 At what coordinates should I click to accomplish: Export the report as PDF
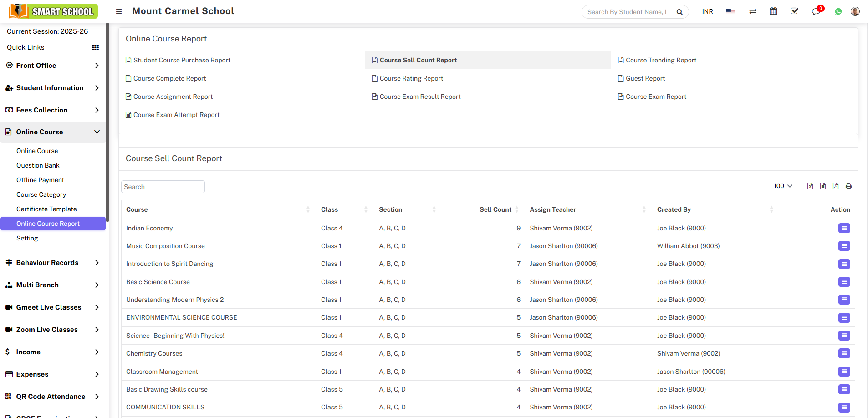(835, 186)
